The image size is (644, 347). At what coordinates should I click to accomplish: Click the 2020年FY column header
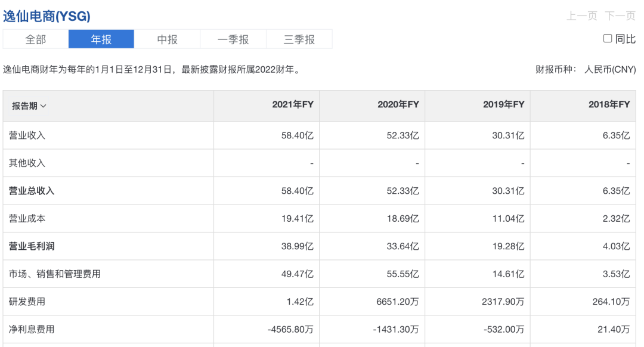pos(398,105)
